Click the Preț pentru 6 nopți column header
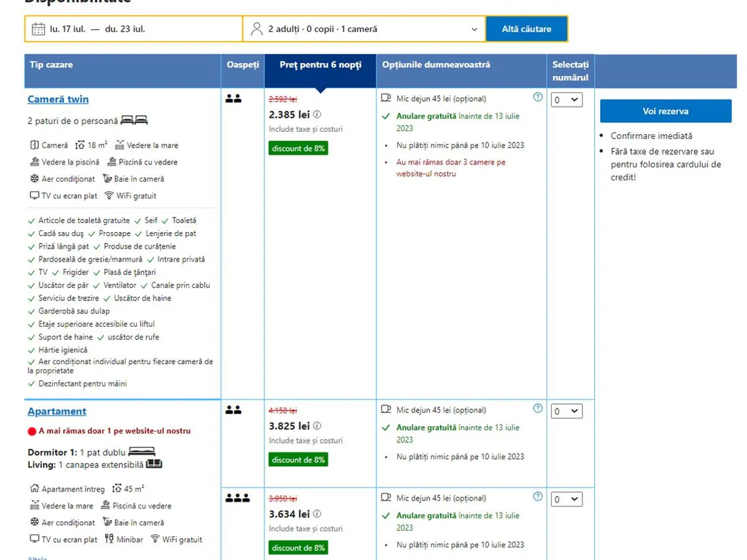Screen dimensions: 747x560 click(320, 65)
